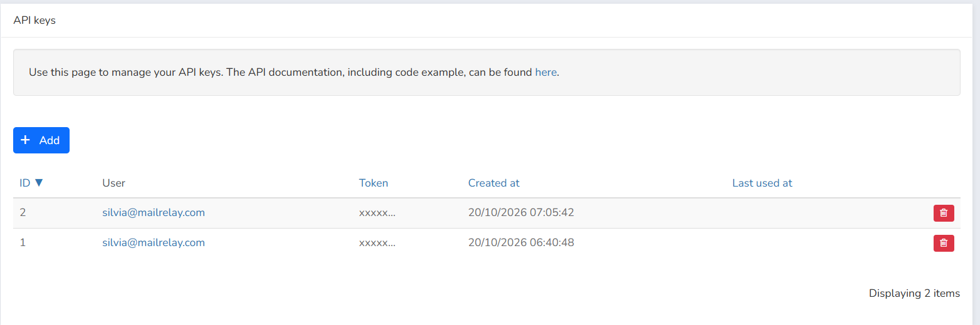Open silvia@mailrelay.com user in row 2
The width and height of the screenshot is (980, 325).
point(154,212)
